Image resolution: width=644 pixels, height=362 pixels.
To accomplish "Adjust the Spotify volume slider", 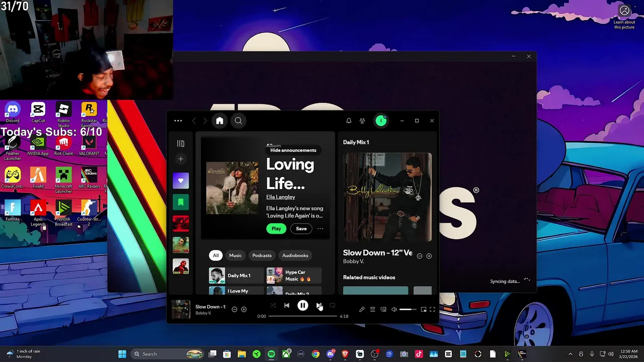I will tap(408, 310).
